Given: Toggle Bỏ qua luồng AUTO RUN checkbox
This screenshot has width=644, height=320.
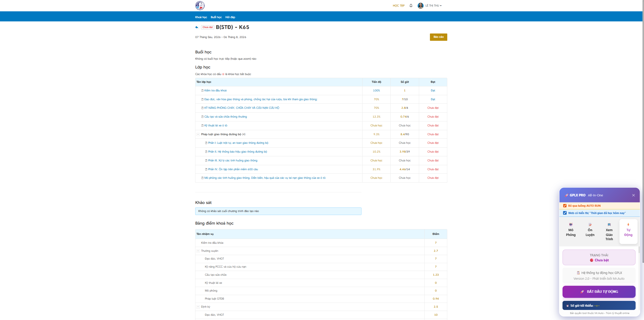Looking at the screenshot, I should pyautogui.click(x=565, y=206).
